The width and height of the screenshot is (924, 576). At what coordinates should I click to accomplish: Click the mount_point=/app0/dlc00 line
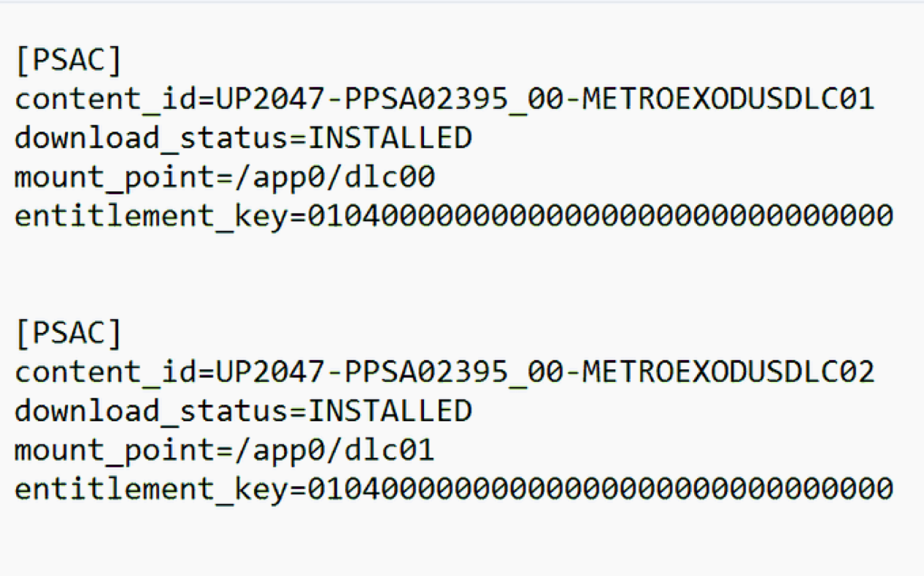tap(225, 177)
